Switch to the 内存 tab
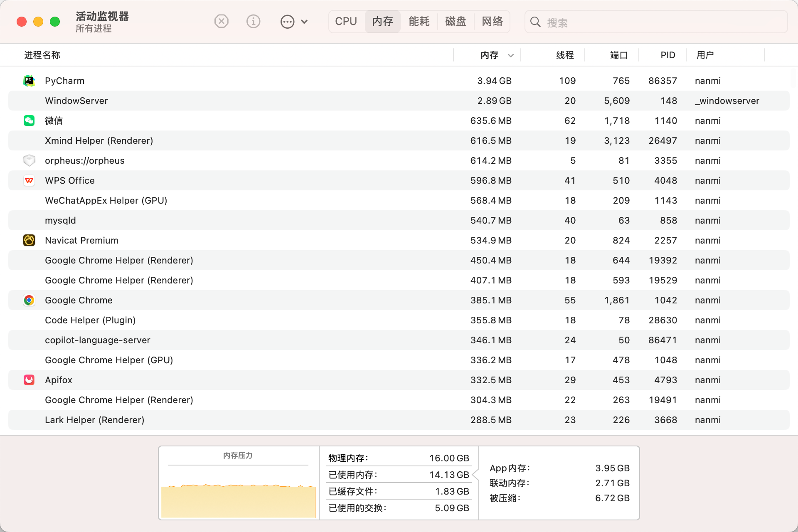Viewport: 798px width, 532px height. pos(383,22)
